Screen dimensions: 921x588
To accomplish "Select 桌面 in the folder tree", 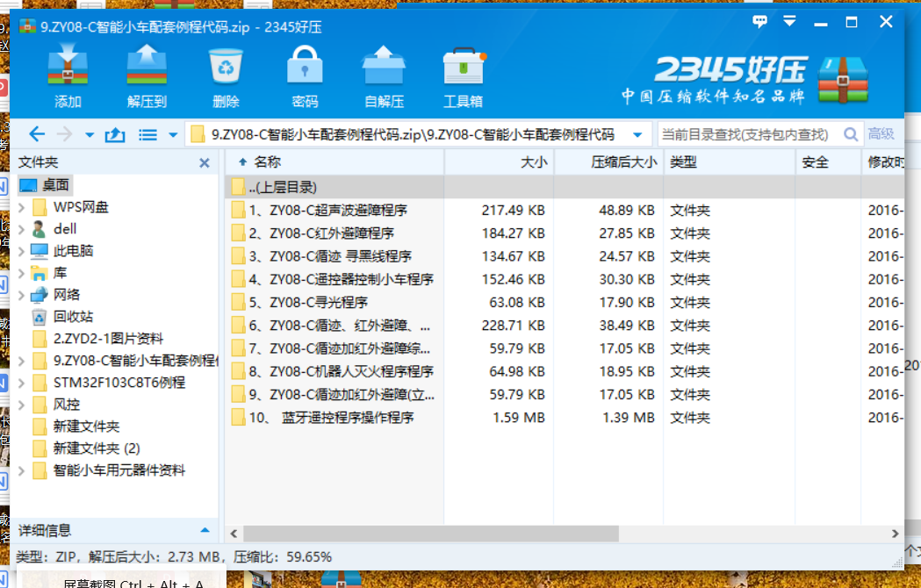I will (45, 185).
